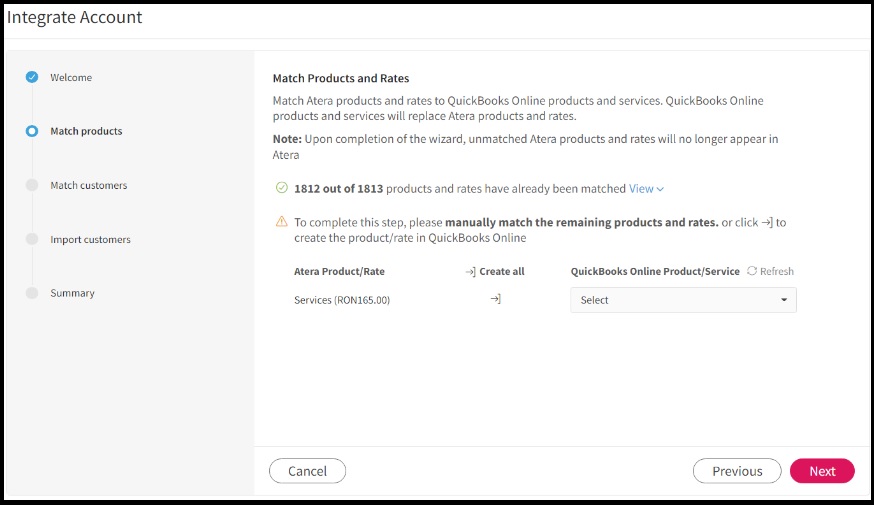Image resolution: width=874 pixels, height=505 pixels.
Task: Click the Refresh circular arrows icon
Action: click(752, 271)
